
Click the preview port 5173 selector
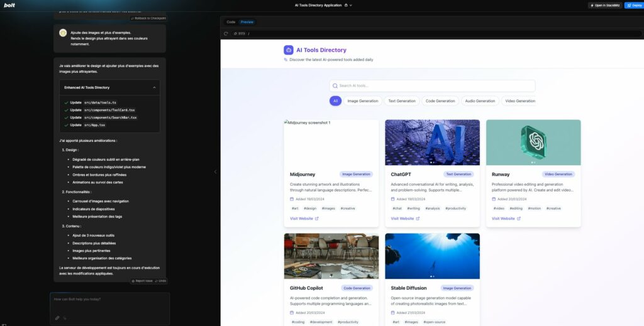(x=238, y=33)
